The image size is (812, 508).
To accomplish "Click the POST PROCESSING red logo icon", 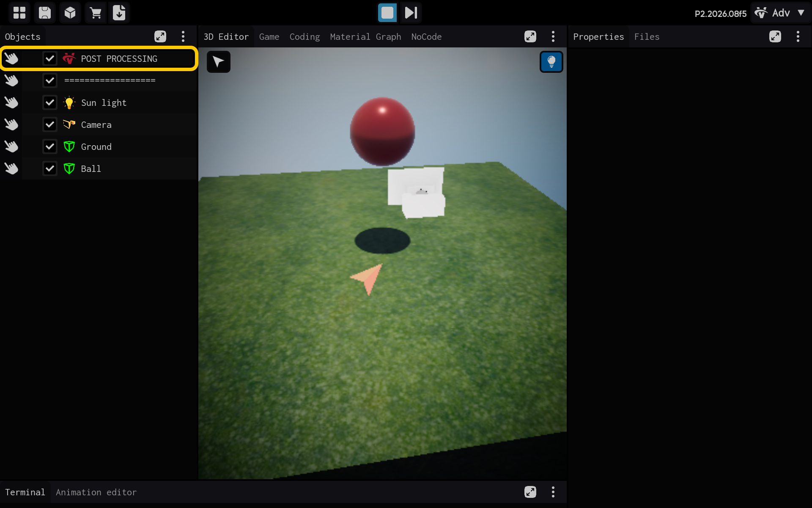I will (x=69, y=58).
